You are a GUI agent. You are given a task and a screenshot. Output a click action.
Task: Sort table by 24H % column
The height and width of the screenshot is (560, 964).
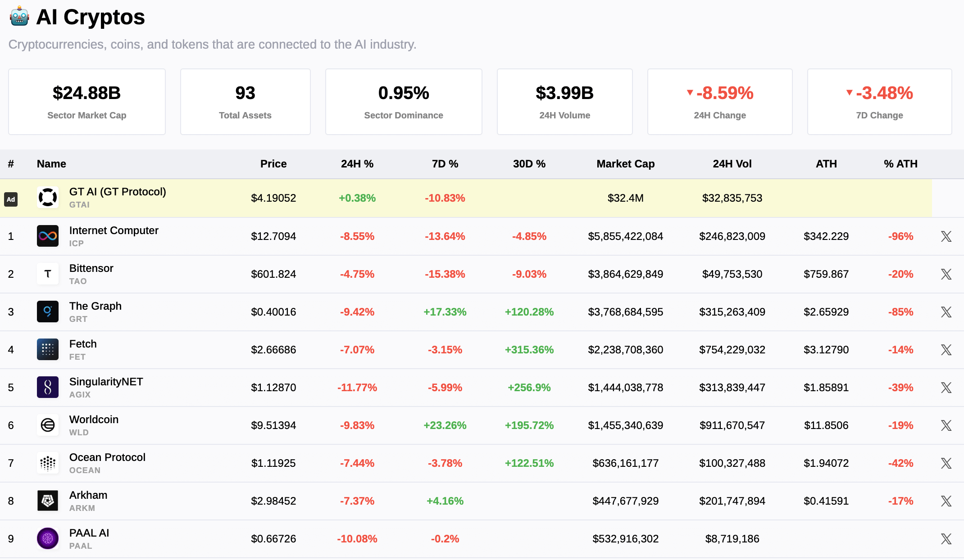coord(357,164)
